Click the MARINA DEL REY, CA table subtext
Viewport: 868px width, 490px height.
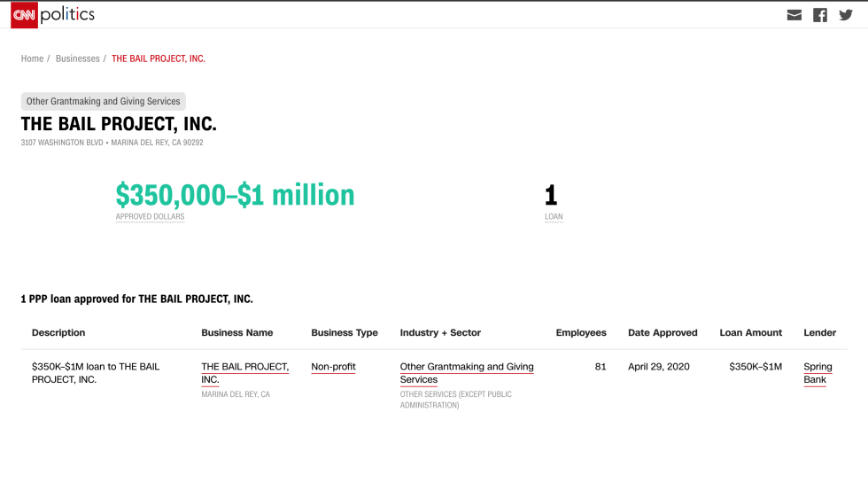click(236, 394)
